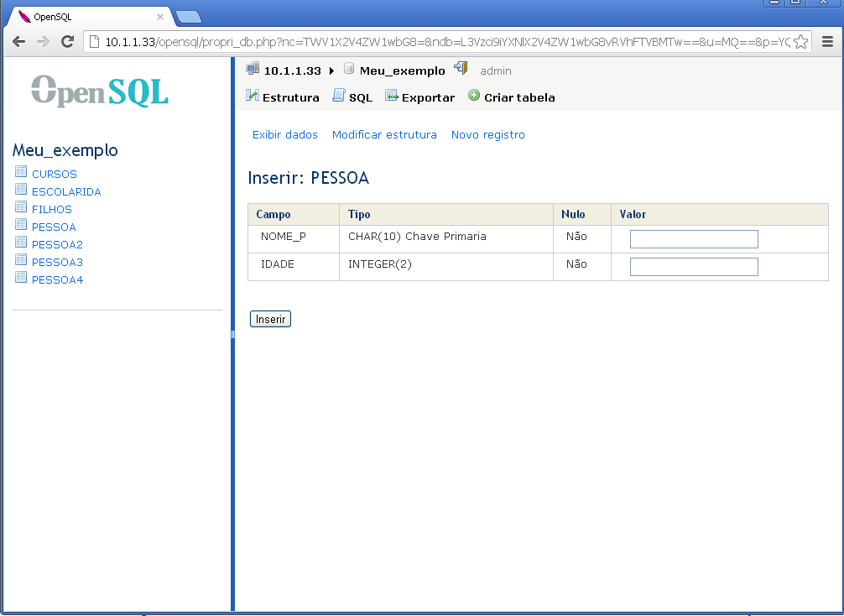Viewport: 844px width, 616px height.
Task: Open the PESSOA4 table link
Action: [57, 279]
